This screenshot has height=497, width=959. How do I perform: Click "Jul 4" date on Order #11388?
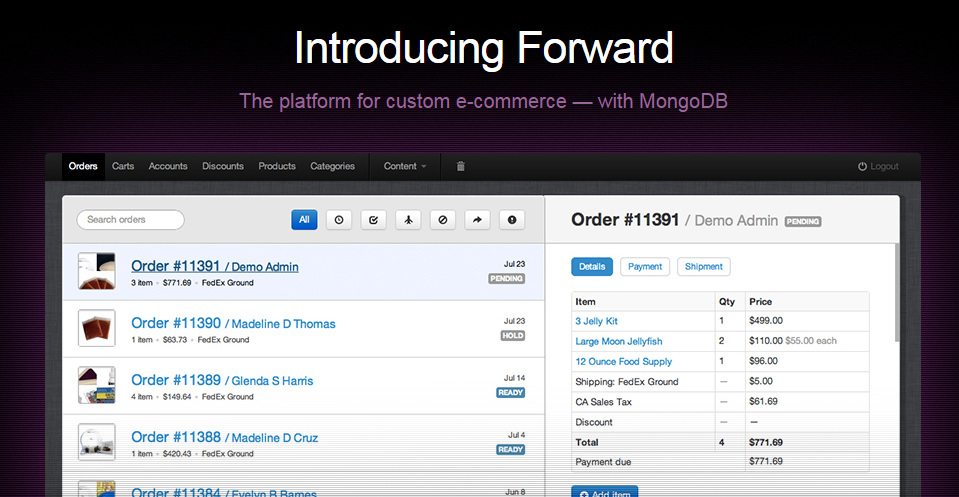click(x=517, y=435)
